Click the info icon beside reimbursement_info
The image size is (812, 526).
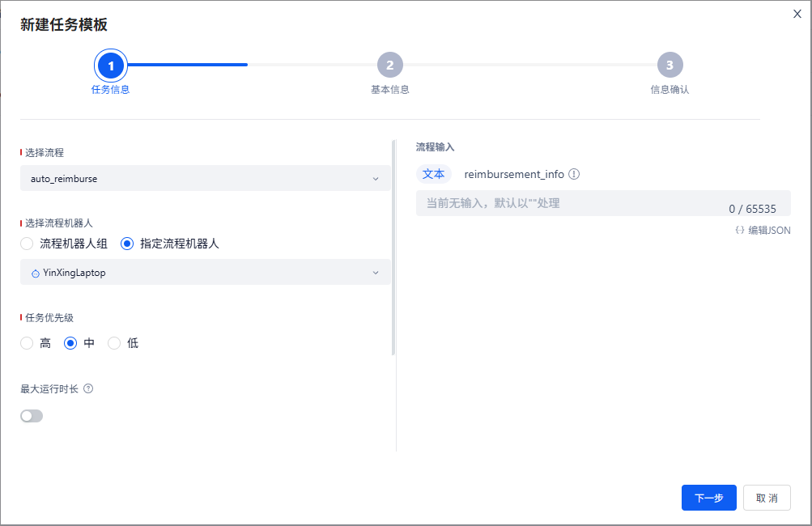pyautogui.click(x=574, y=174)
